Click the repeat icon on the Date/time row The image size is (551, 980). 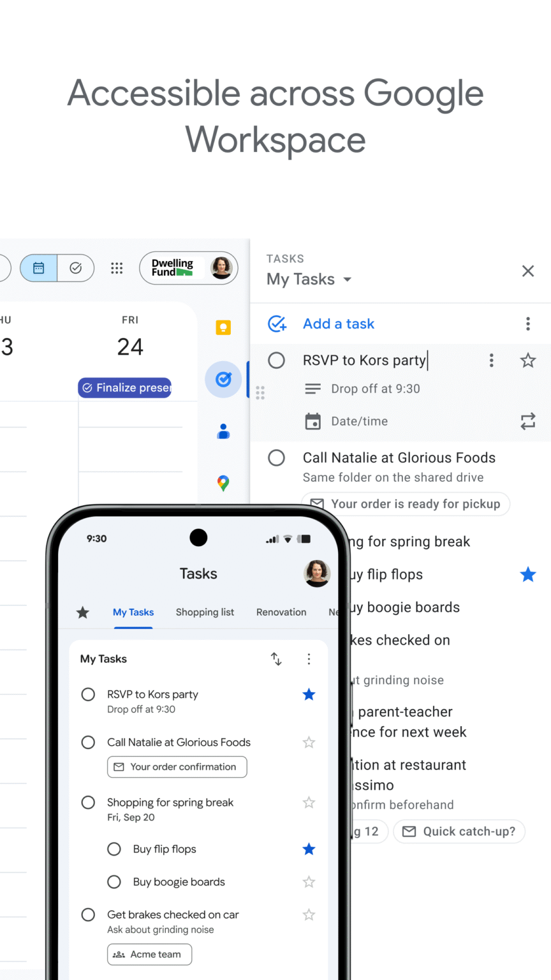pyautogui.click(x=527, y=421)
